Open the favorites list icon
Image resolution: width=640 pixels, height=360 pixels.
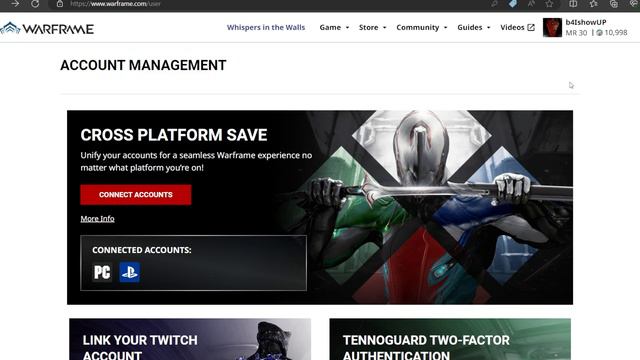593,4
